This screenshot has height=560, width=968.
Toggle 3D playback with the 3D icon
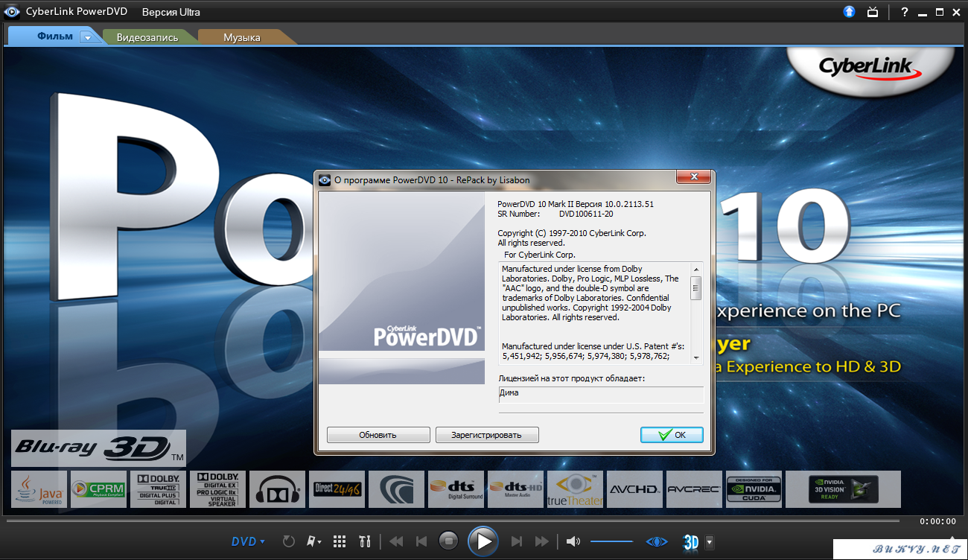691,542
